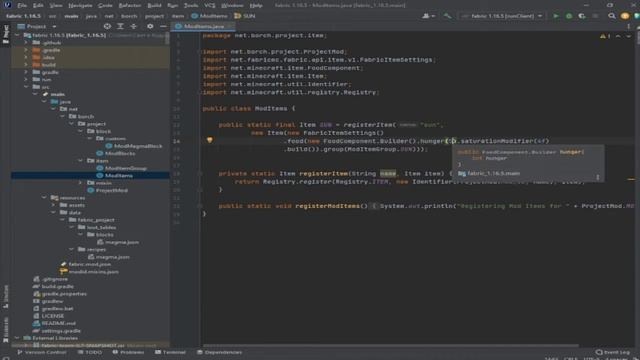Click SUN field in the navigation breadcrumb
The width and height of the screenshot is (640, 360).
[245, 16]
